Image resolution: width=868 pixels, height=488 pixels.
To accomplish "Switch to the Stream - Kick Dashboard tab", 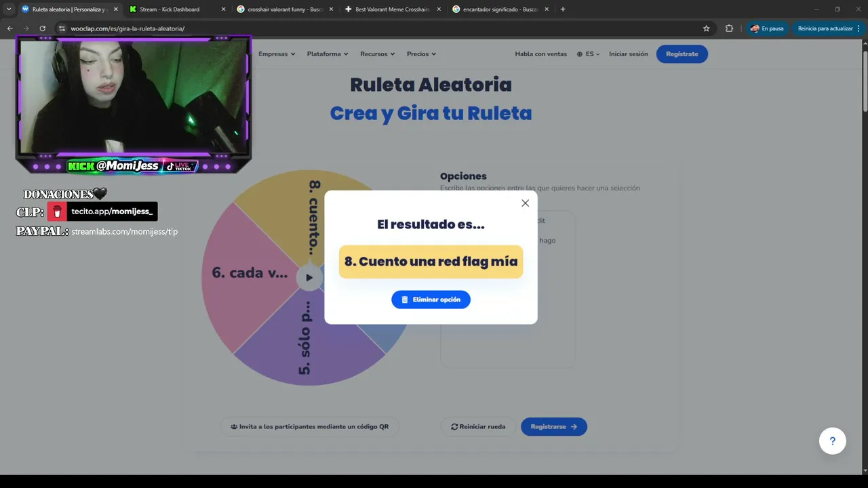I will click(x=176, y=9).
